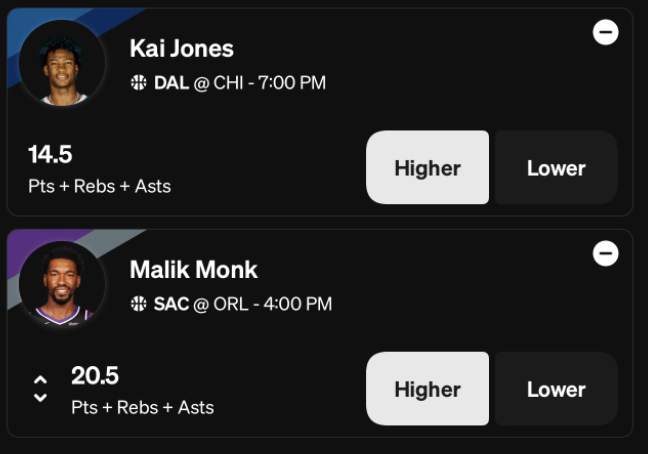
Task: Tap SAC @ ORL - 4:00 PM game info
Action: pyautogui.click(x=243, y=304)
